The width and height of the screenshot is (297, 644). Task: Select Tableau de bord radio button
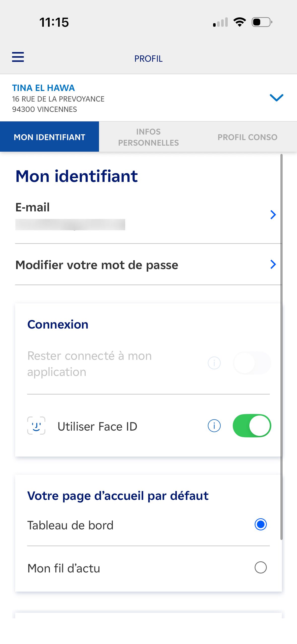[x=260, y=524]
